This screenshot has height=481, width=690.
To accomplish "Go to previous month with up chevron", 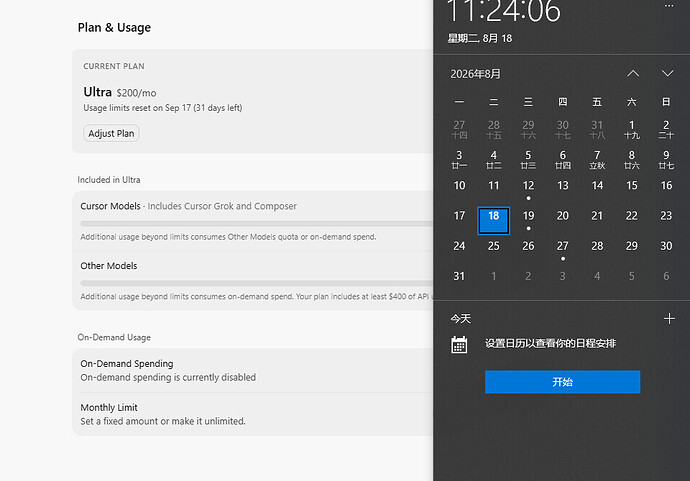I will [x=633, y=73].
